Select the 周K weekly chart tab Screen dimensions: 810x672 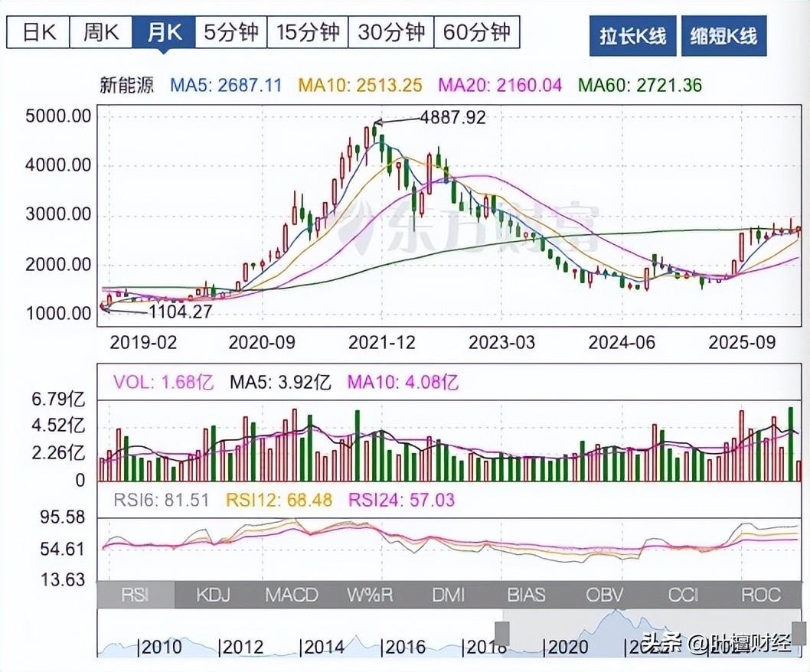coord(100,32)
